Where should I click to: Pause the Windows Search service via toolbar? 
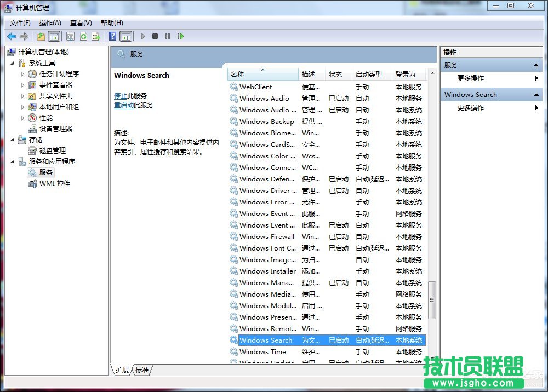click(x=169, y=36)
